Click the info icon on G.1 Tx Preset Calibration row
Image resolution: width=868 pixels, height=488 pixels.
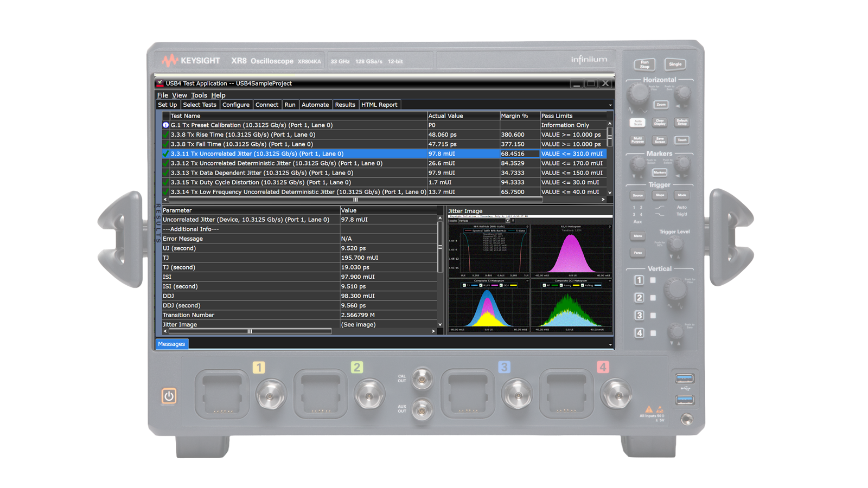(x=167, y=125)
